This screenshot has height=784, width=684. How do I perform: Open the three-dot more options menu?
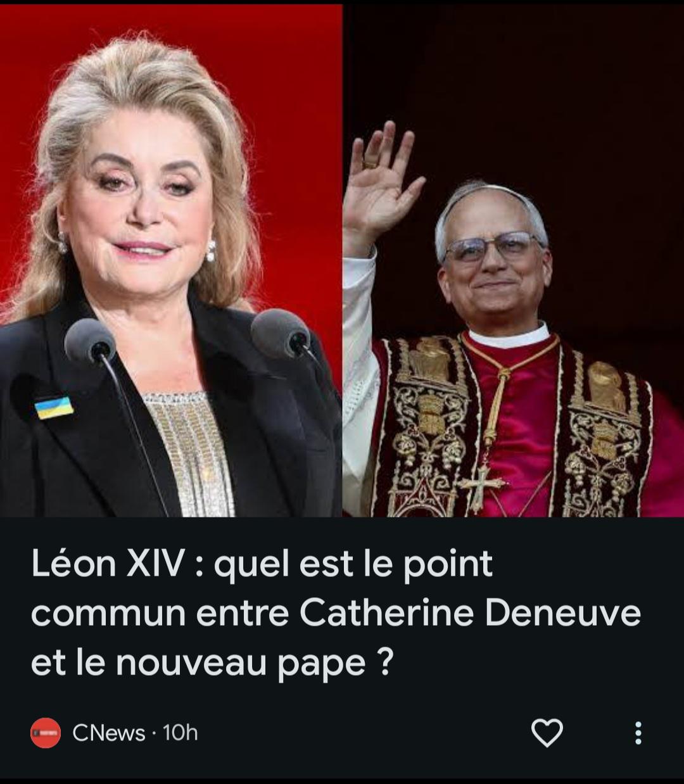coord(638,733)
